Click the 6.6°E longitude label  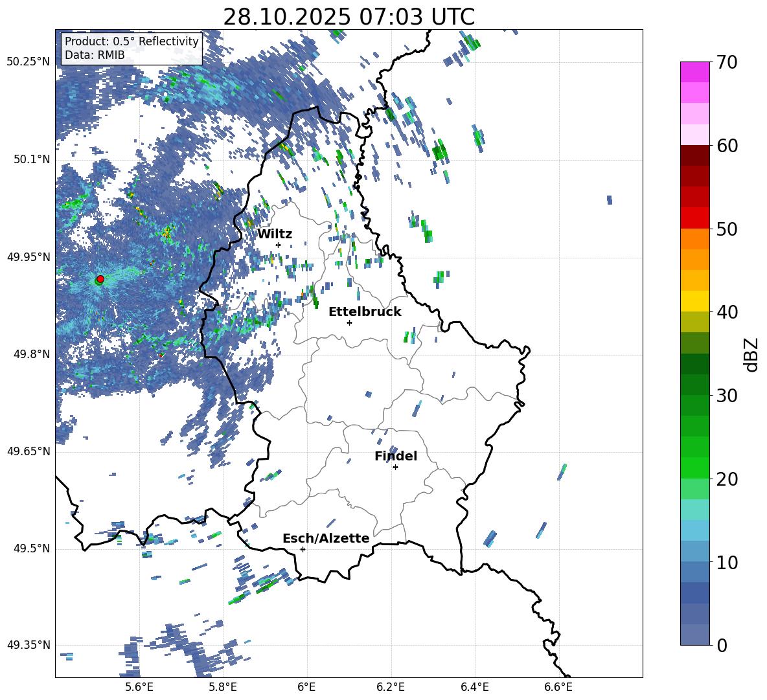coord(558,687)
